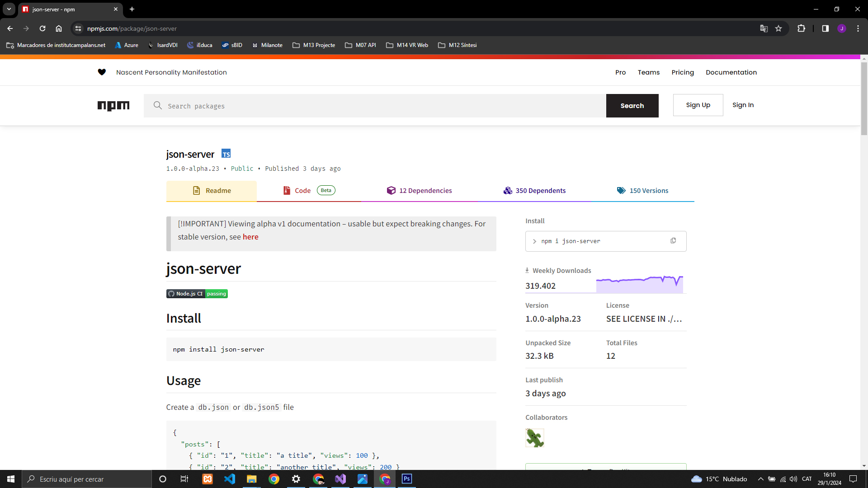The width and height of the screenshot is (868, 488).
Task: Open the Visual Studio Code taskbar icon
Action: tap(230, 479)
